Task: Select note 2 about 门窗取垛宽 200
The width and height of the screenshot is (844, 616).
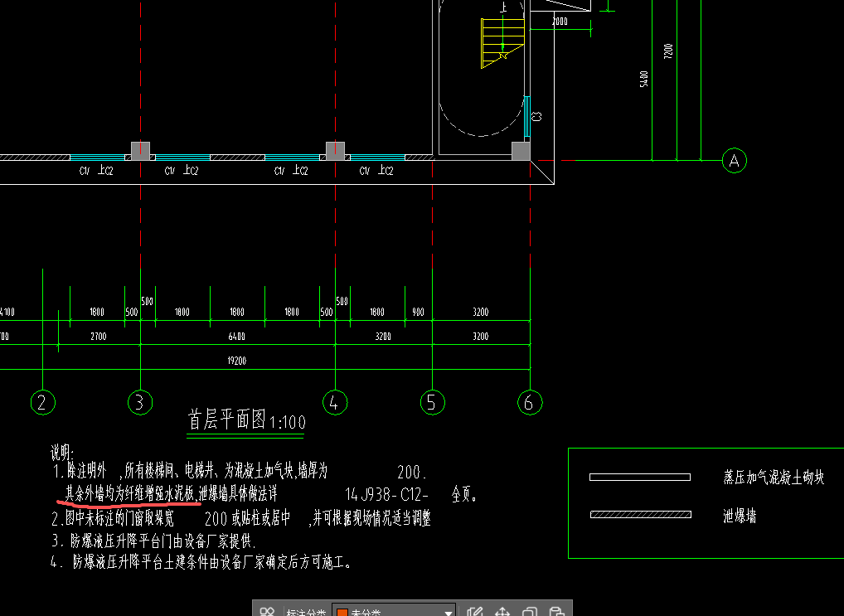Action: (x=241, y=518)
